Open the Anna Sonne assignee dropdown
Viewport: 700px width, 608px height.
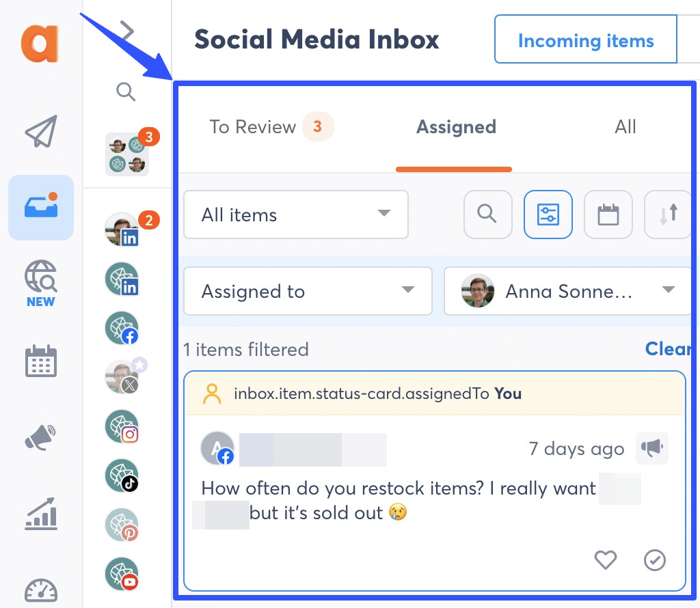[x=567, y=291]
